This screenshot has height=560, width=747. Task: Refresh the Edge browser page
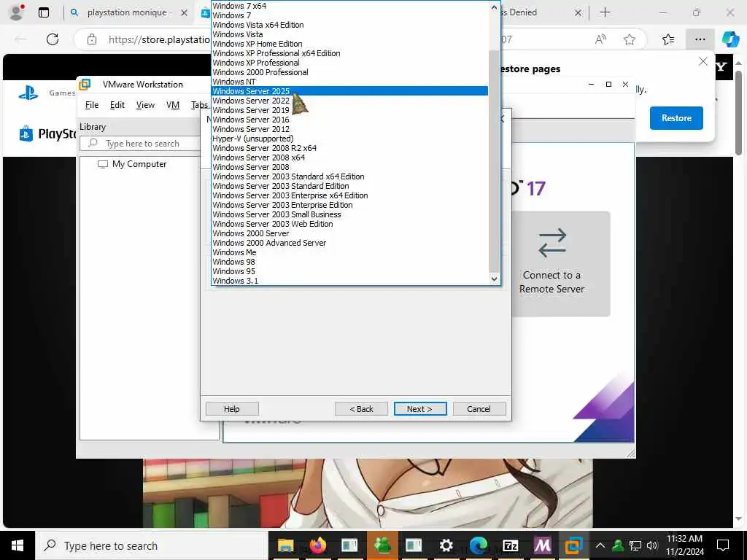click(x=53, y=39)
